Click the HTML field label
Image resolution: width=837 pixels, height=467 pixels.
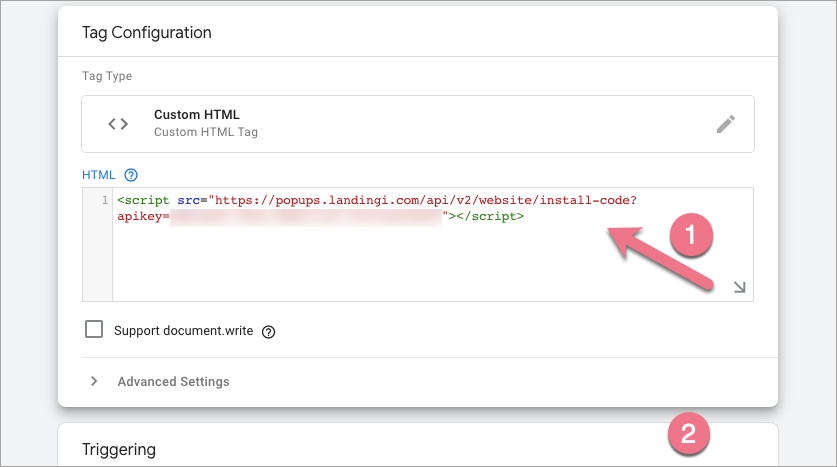[x=99, y=174]
